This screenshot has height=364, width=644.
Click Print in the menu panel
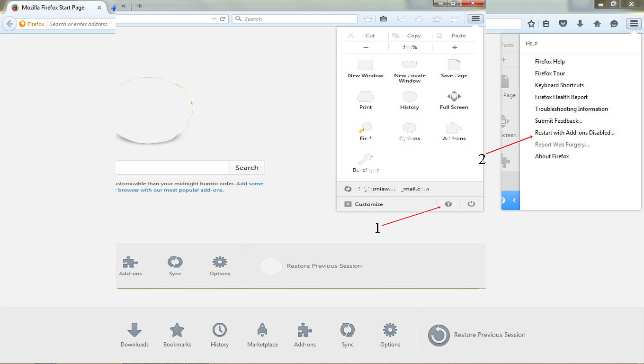366,100
